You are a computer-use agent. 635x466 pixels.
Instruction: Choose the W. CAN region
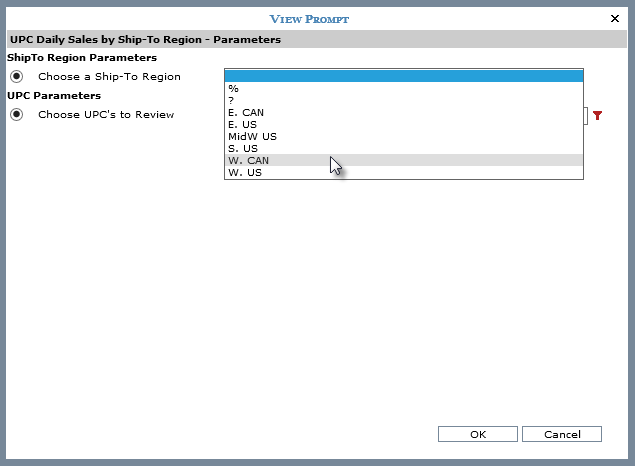(403, 160)
